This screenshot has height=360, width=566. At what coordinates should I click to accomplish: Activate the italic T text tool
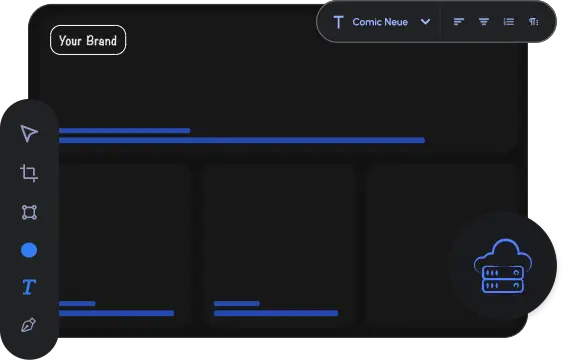(29, 287)
